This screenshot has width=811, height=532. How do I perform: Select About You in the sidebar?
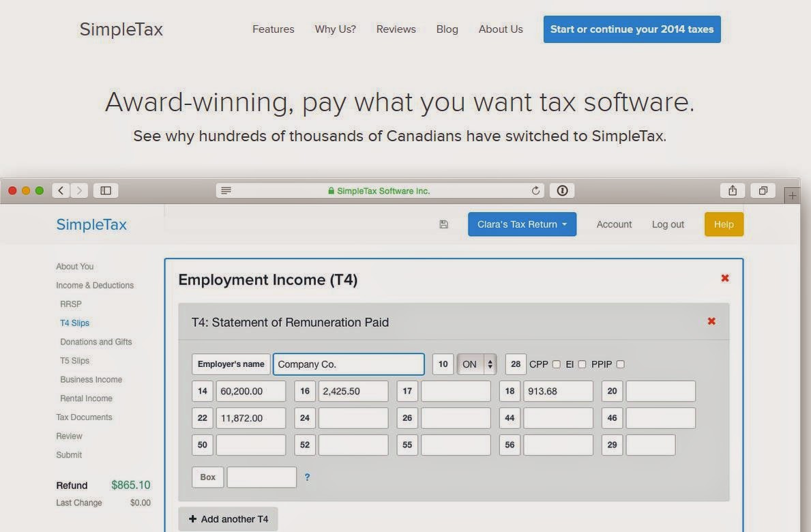tap(75, 266)
